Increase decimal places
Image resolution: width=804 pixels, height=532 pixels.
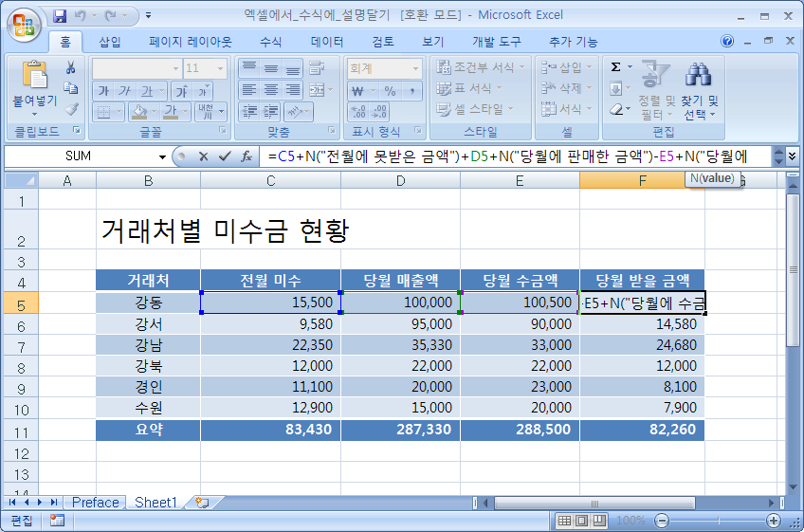pyautogui.click(x=357, y=111)
